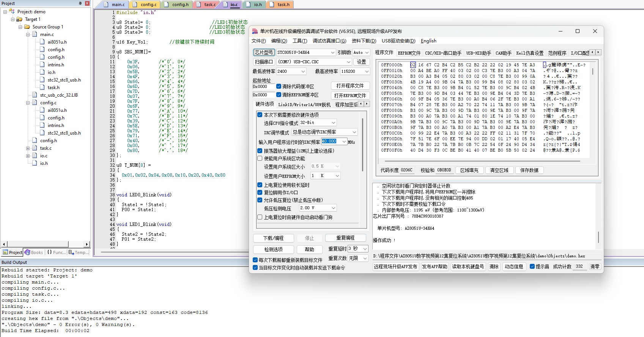The width and height of the screenshot is (644, 337).
Task: Click the ISP app logo in title bar
Action: 255,31
